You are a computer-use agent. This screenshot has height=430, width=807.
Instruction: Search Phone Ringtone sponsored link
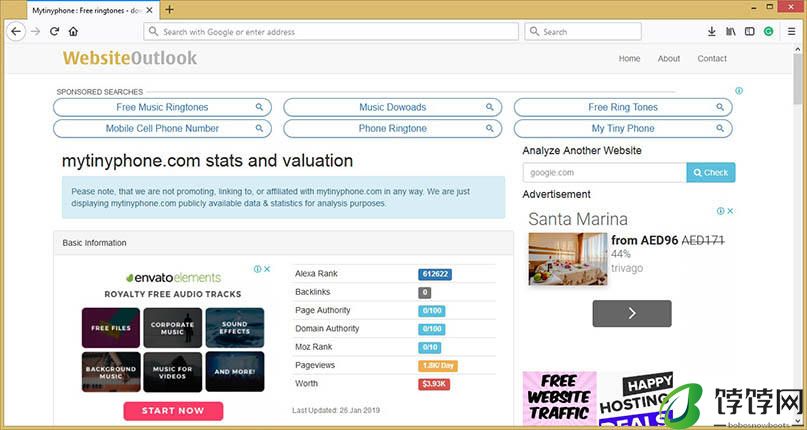[x=393, y=128]
